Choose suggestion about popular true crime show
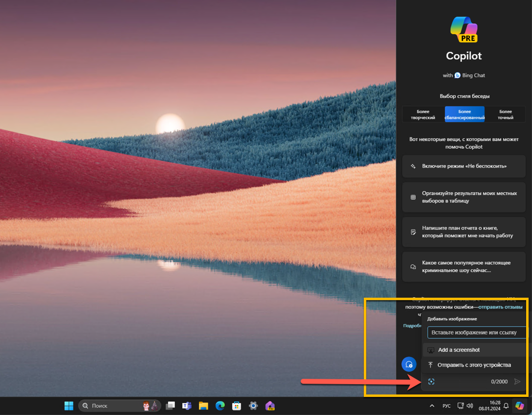Viewport: 532px width, 415px height. (x=464, y=266)
